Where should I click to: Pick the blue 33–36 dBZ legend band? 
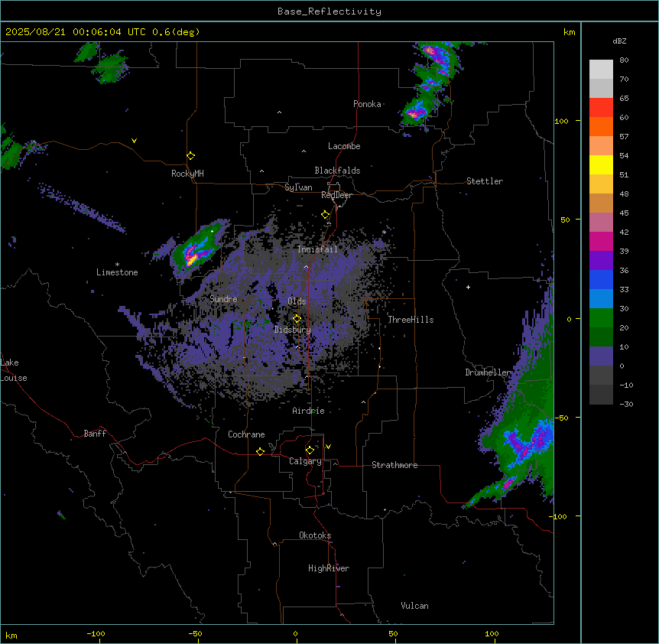pos(601,279)
